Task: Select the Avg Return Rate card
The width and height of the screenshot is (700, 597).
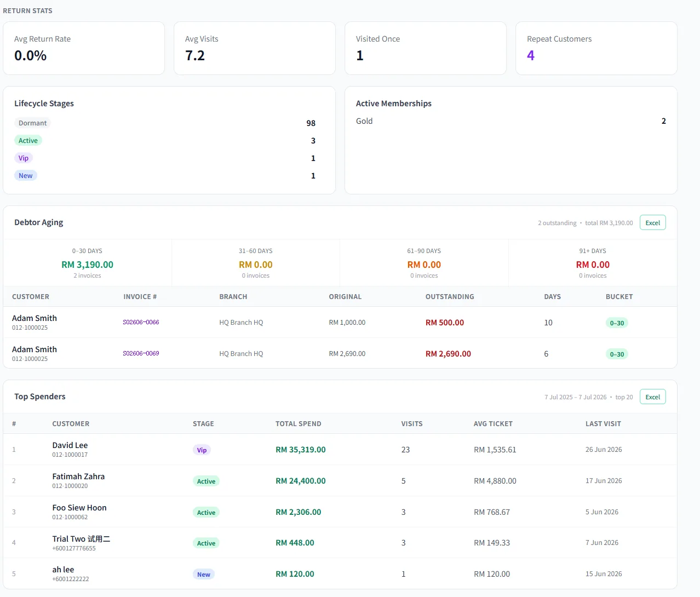Action: point(84,48)
